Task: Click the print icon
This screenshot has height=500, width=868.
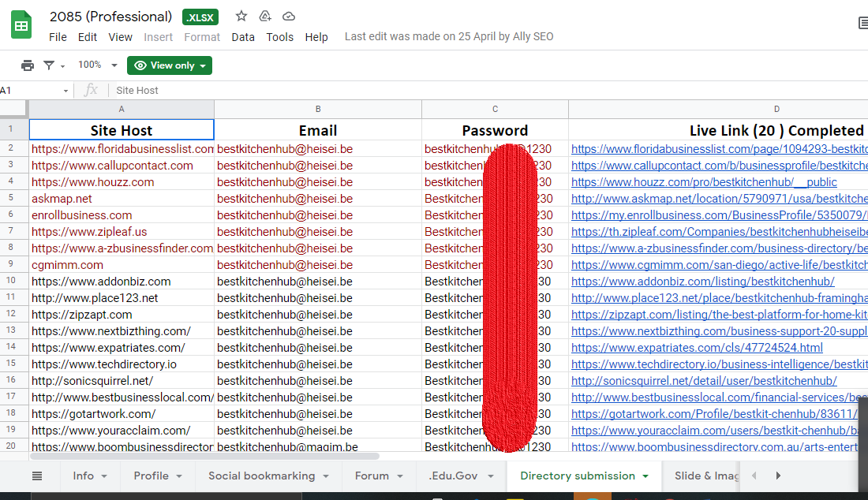Action: coord(28,65)
